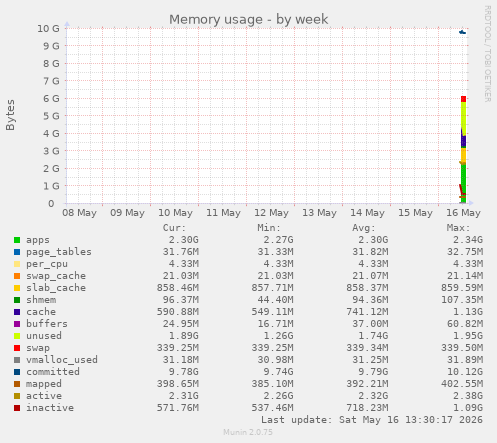Click the orange swap_cache legend swatch

17,276
